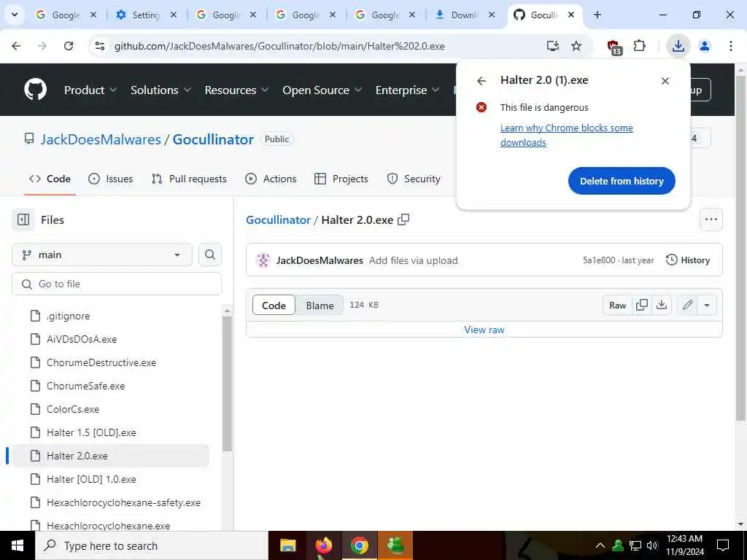Expand the Solutions menu
Viewport: 747px width, 560px height.
click(x=160, y=90)
